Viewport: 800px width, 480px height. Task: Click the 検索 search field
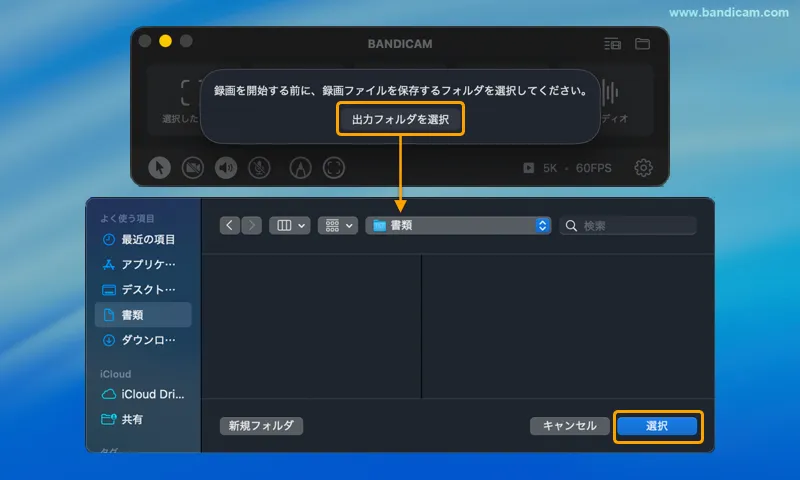[x=628, y=225]
